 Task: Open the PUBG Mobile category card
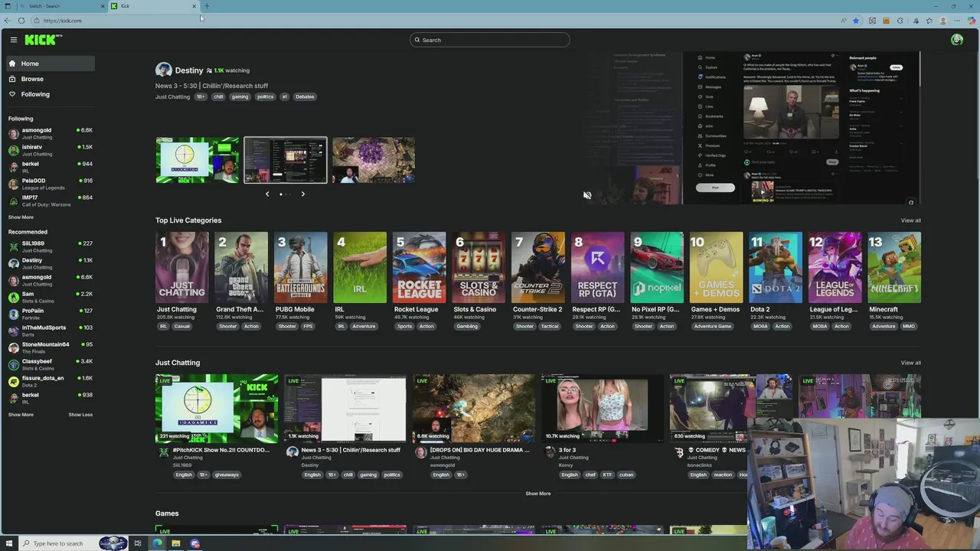pos(301,268)
